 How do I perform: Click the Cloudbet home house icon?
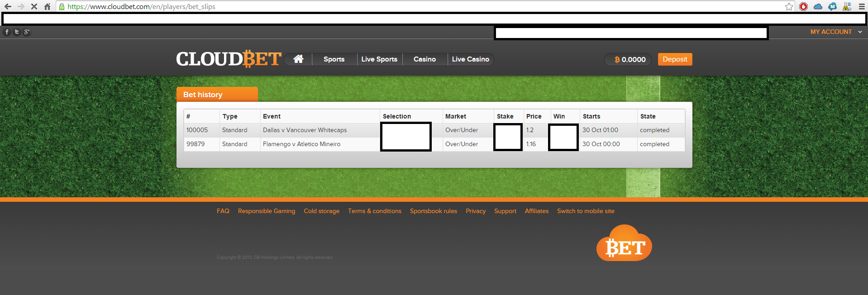point(298,59)
